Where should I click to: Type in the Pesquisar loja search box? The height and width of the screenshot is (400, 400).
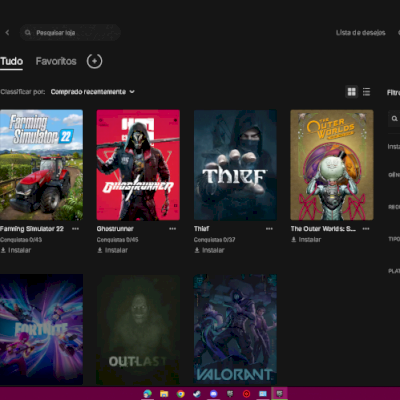70,33
